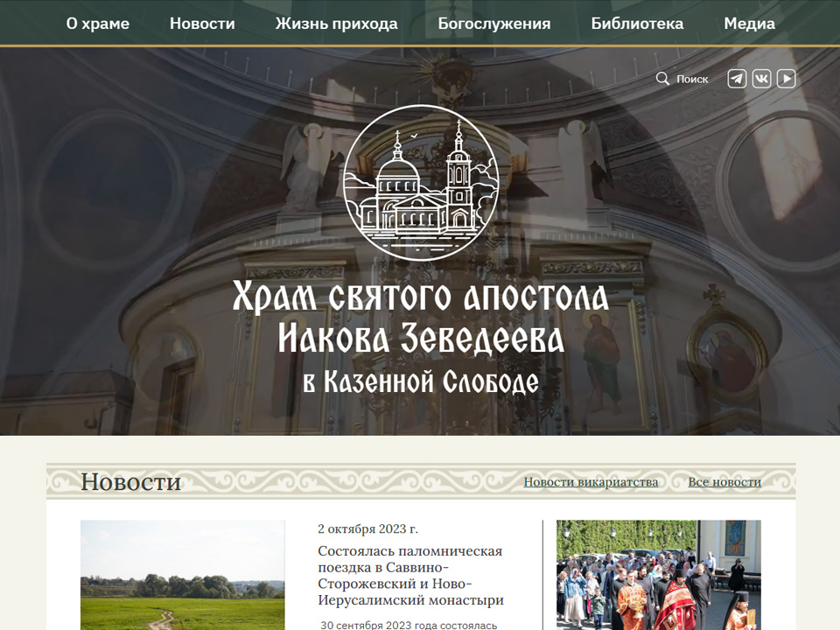Go to the Богослужения section

pos(494,24)
